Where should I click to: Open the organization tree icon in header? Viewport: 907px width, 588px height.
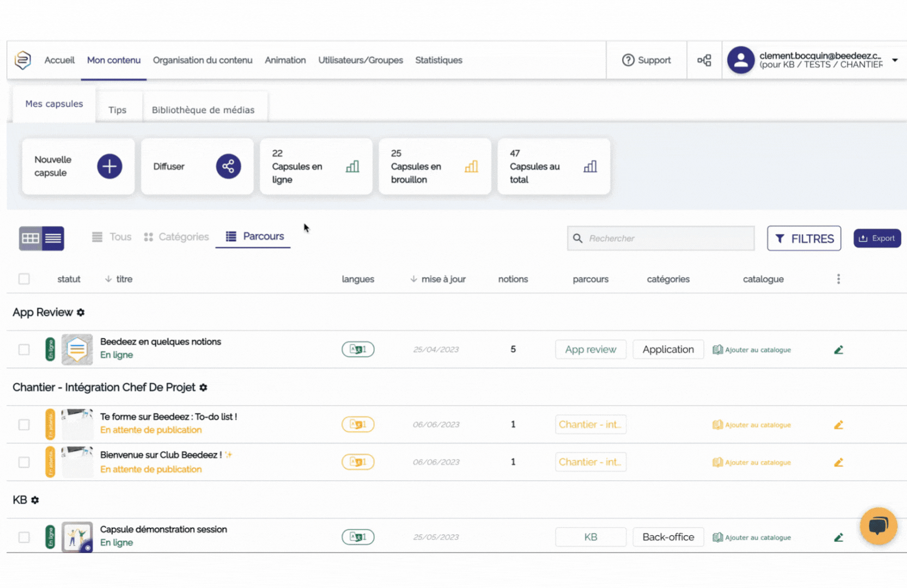(704, 60)
